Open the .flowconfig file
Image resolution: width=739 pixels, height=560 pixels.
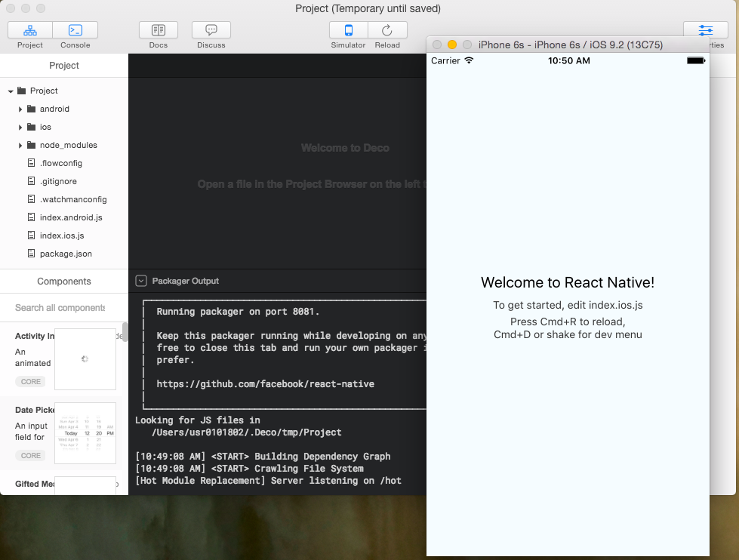coord(61,163)
